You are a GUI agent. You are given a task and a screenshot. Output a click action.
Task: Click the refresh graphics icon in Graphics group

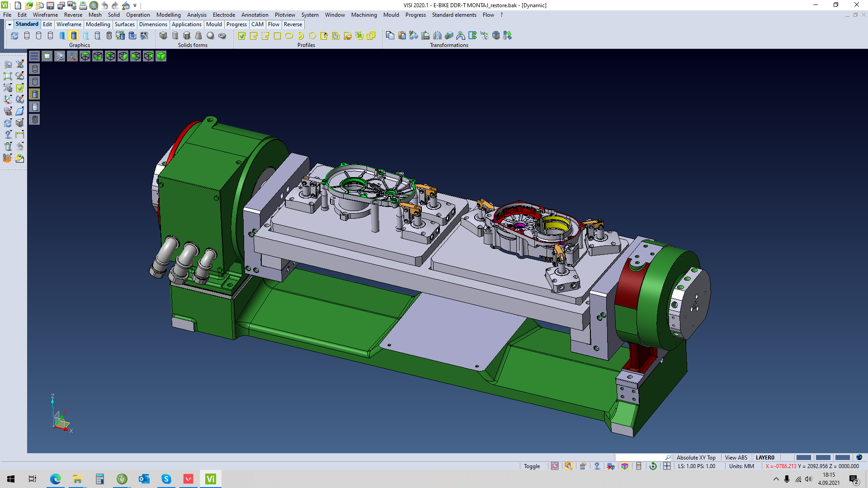coord(15,36)
